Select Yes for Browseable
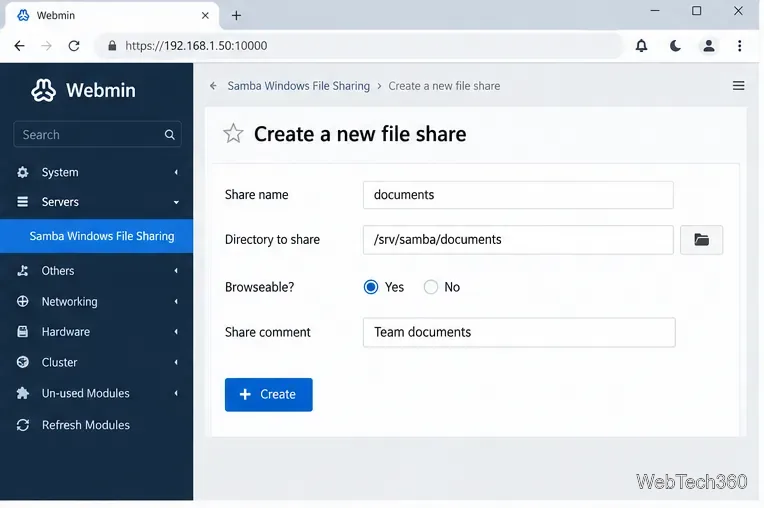This screenshot has width=764, height=508. (371, 287)
